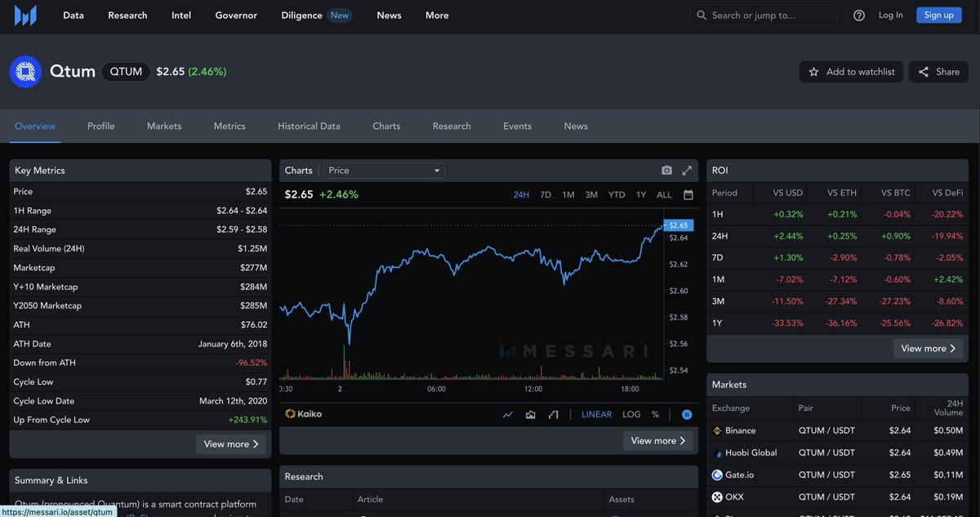Switch to the Profile tab
This screenshot has height=517, width=980.
coord(101,126)
